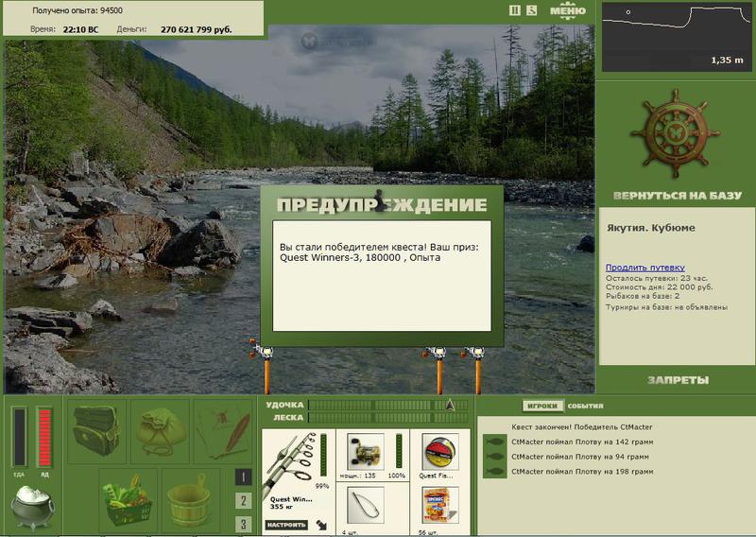Click the square S icon beside pause
This screenshot has width=756, height=537.
coord(531,10)
